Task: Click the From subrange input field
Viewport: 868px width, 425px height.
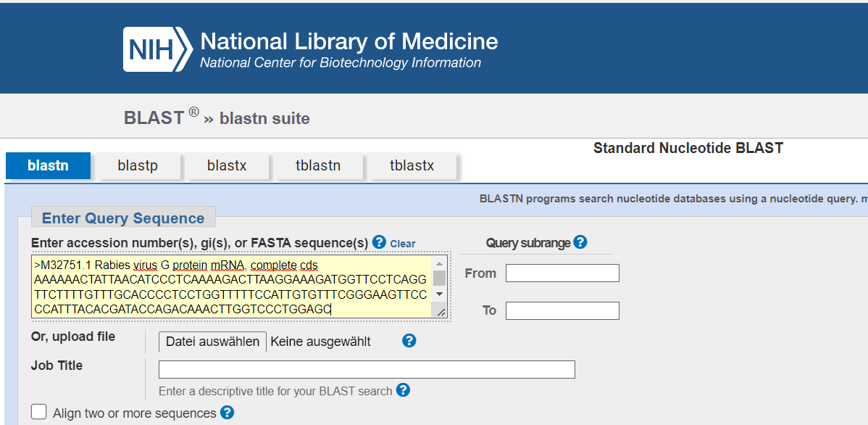Action: click(562, 273)
